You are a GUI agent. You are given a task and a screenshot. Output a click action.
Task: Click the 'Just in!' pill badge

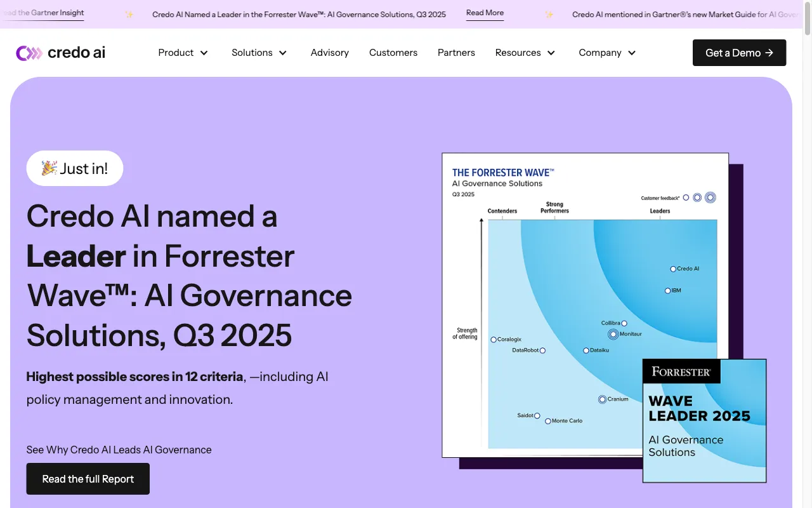coord(75,168)
